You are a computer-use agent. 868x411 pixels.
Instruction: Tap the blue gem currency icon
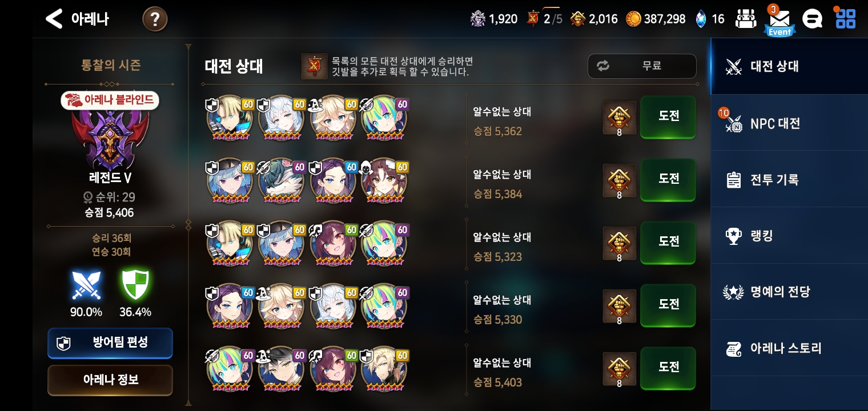tap(701, 19)
